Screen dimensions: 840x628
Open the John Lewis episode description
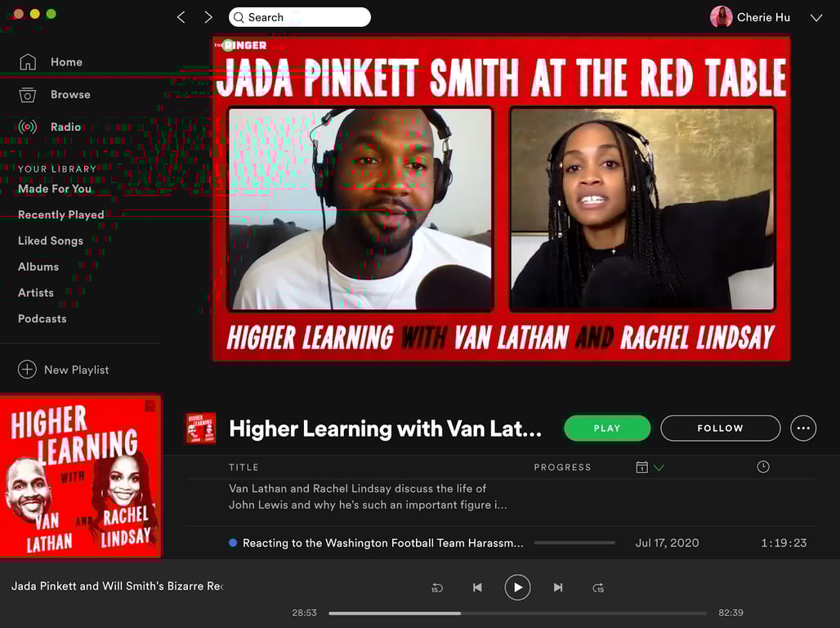tap(368, 496)
